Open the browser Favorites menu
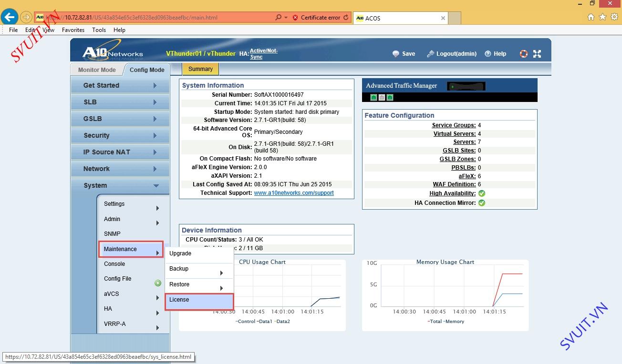The image size is (622, 364). coord(73,30)
